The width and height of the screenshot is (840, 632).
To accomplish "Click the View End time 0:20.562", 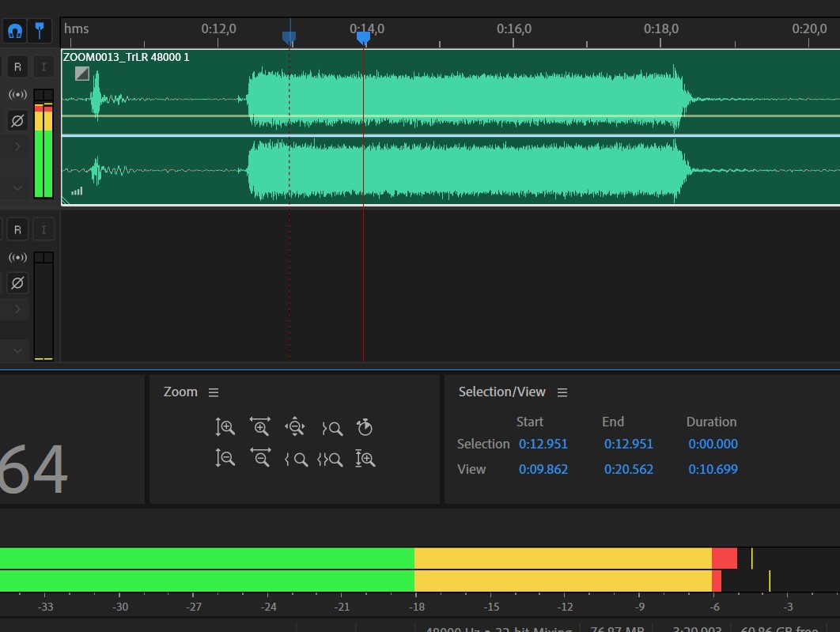I will pyautogui.click(x=629, y=469).
